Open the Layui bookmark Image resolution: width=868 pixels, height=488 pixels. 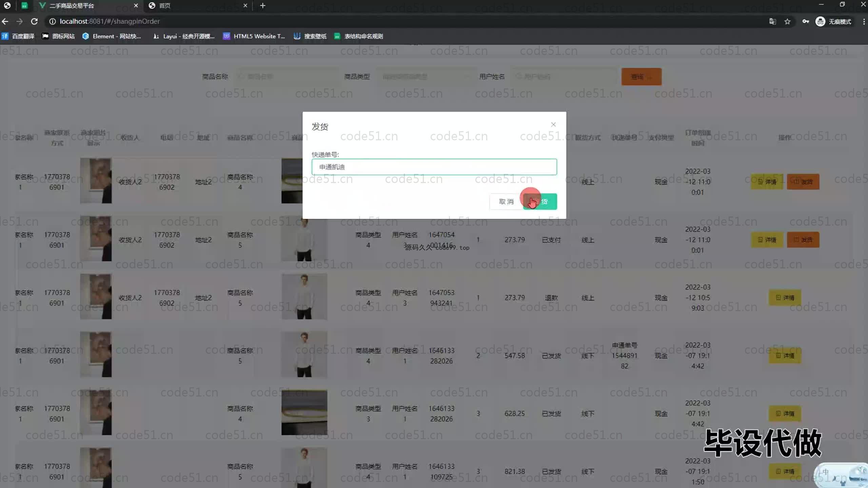(184, 36)
